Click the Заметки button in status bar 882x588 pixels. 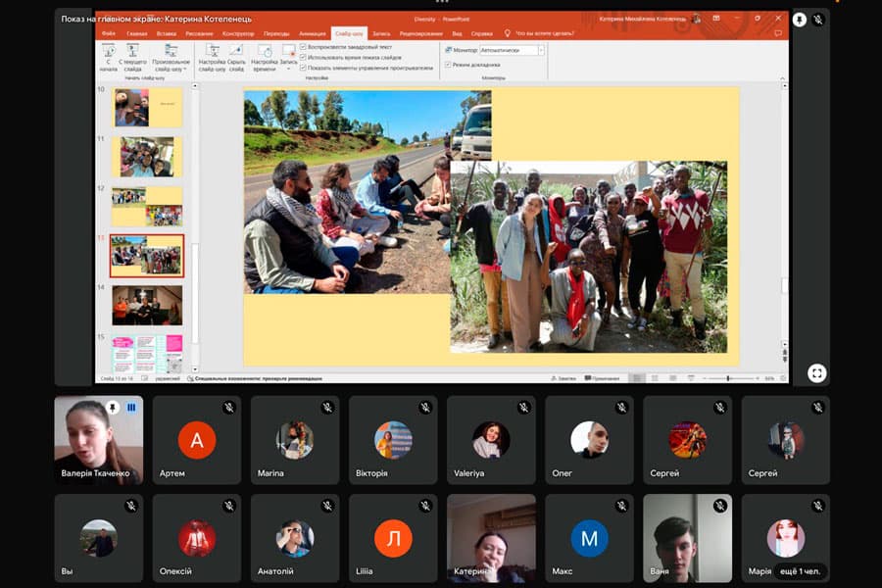[x=563, y=378]
